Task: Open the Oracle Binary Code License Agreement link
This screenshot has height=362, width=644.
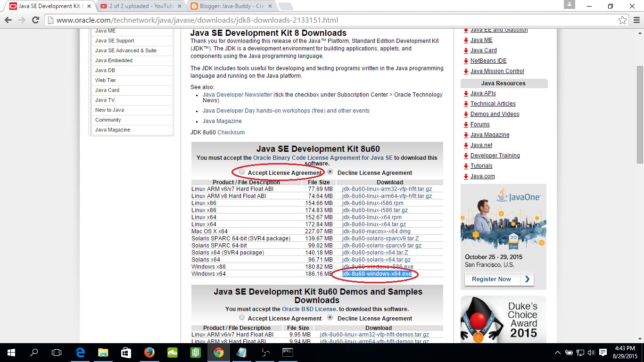Action: (x=323, y=158)
